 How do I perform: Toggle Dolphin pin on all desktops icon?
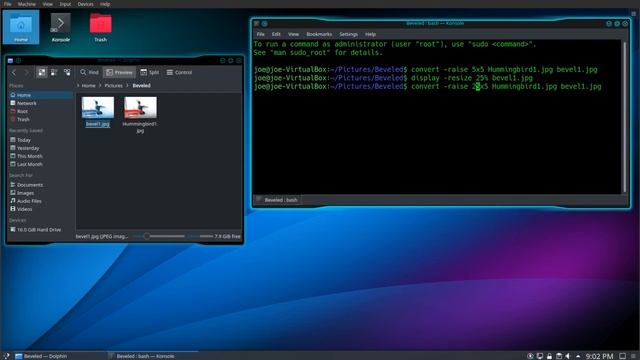18,60
